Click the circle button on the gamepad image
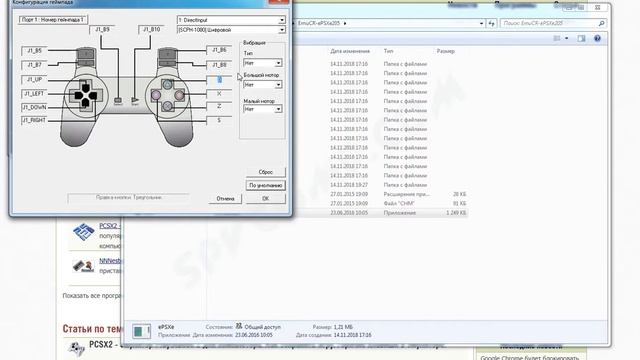Image resolution: width=640 pixels, height=360 pixels. (179, 96)
